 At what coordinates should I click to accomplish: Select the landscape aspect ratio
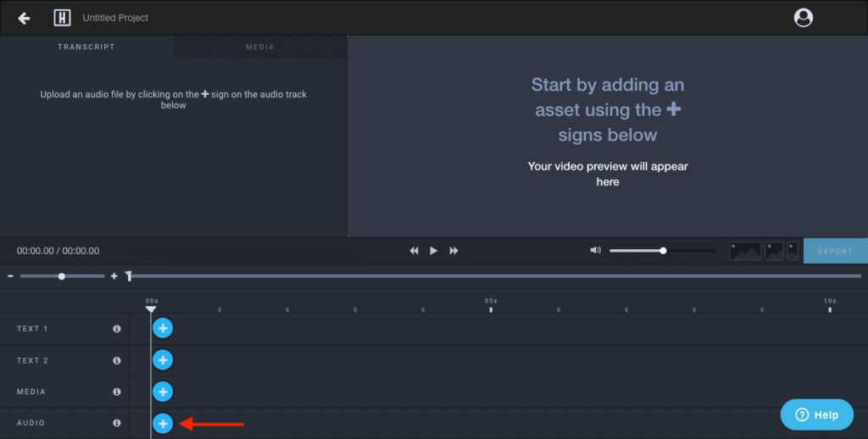(745, 251)
